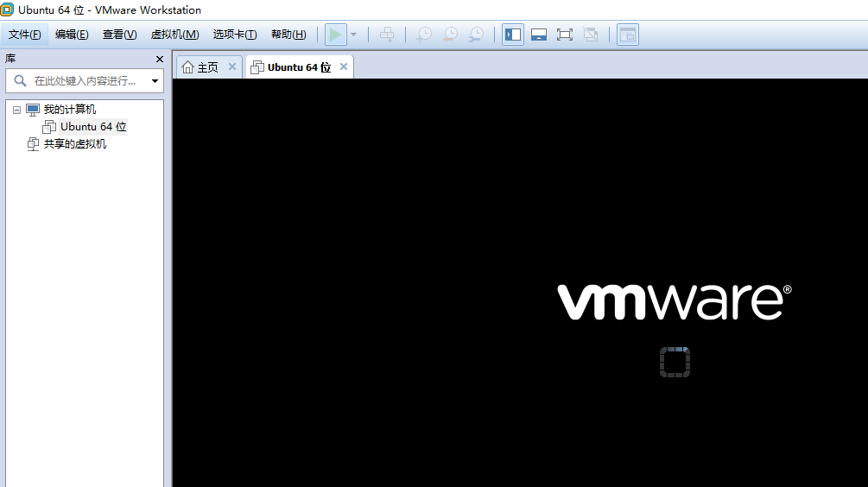The image size is (868, 487).
Task: Click the shared VMs icon in tree
Action: pos(33,144)
